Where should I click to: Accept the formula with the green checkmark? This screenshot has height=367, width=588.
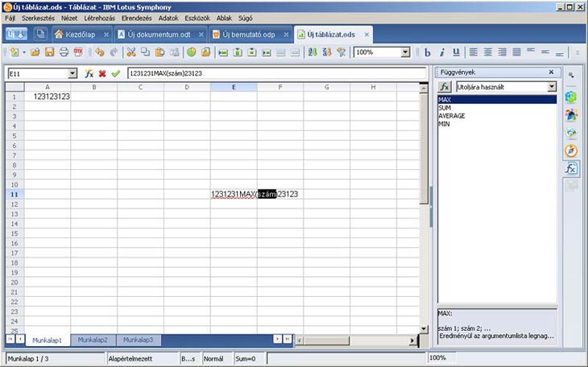[115, 73]
